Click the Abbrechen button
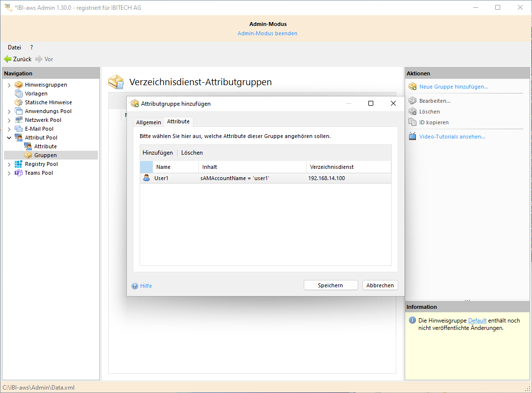The height and width of the screenshot is (393, 532). 380,285
